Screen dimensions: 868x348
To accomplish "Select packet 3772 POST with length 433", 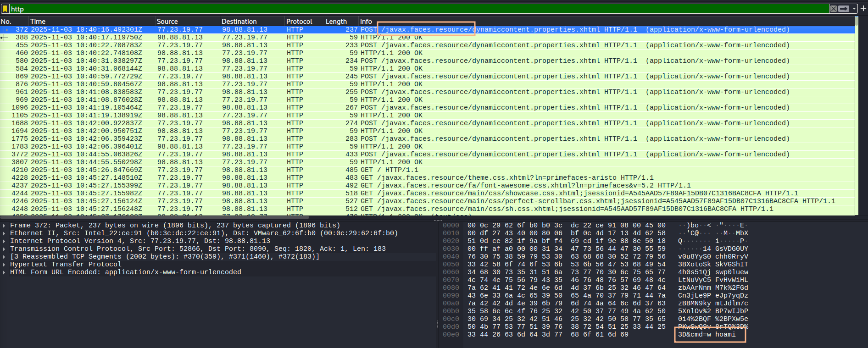I will coord(427,154).
